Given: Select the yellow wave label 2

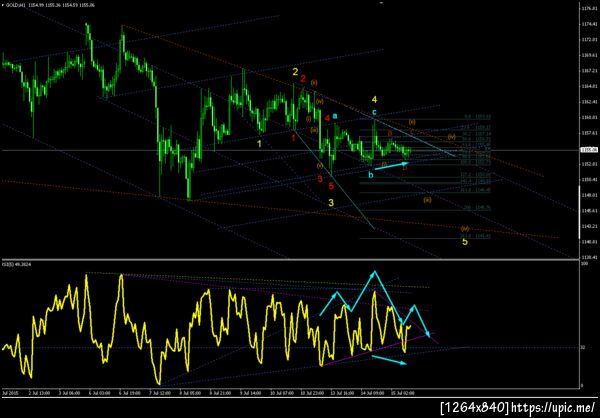Looking at the screenshot, I should [x=295, y=72].
